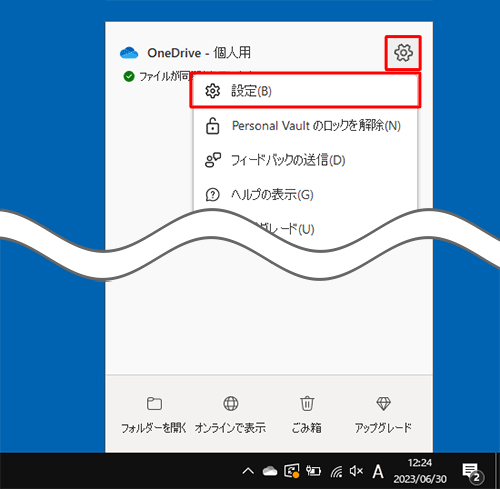Show hidden tray icons chevron
This screenshot has height=489, width=500.
point(248,471)
